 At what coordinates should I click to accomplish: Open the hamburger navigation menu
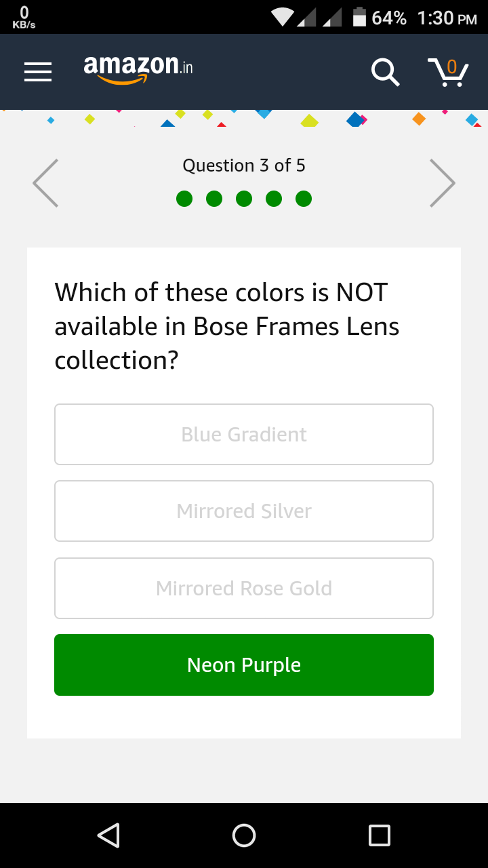click(38, 72)
